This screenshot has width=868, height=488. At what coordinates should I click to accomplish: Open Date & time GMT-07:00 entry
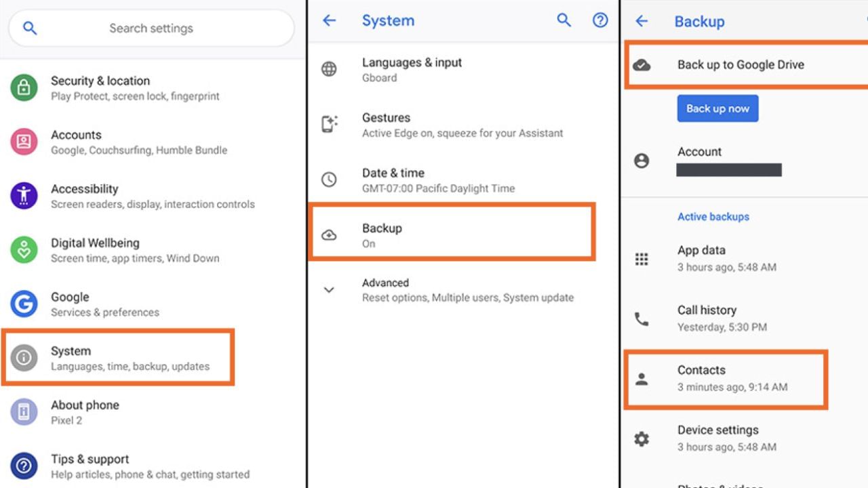click(x=463, y=180)
